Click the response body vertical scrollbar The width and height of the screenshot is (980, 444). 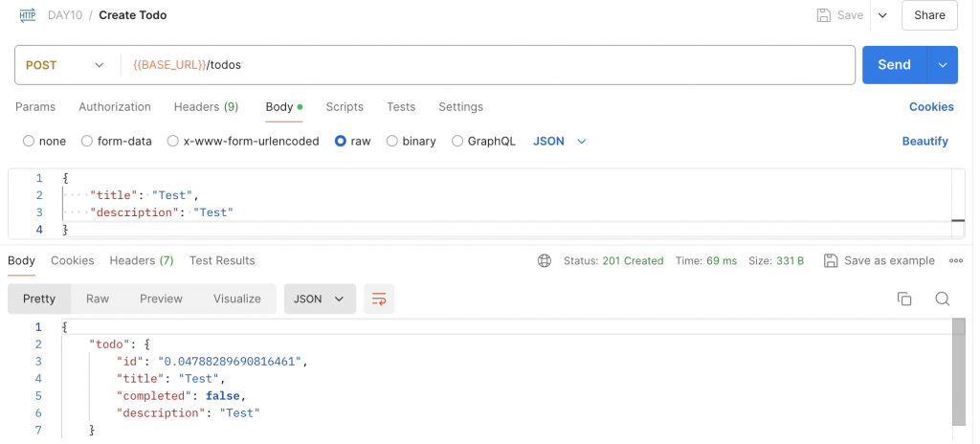point(959,372)
